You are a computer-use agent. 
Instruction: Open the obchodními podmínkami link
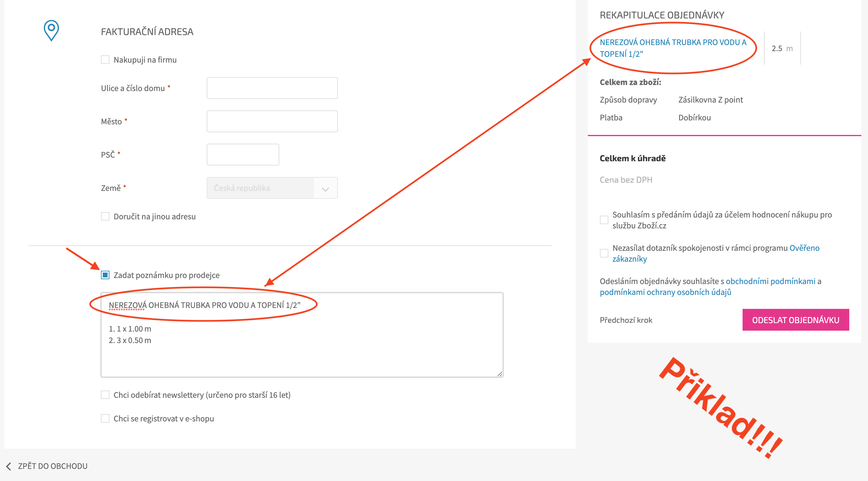pyautogui.click(x=770, y=281)
